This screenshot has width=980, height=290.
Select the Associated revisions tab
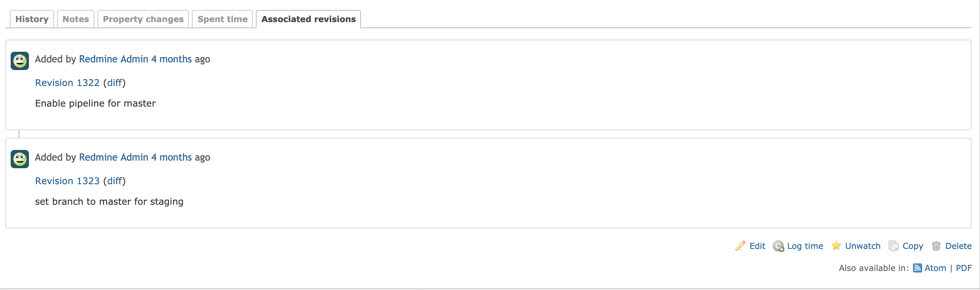point(308,19)
